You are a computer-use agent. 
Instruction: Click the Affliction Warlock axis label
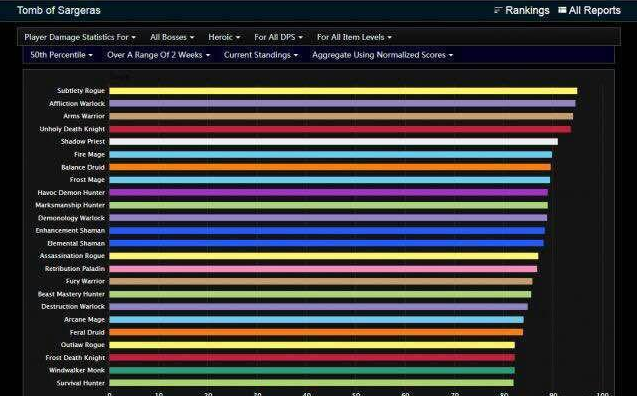pos(77,104)
